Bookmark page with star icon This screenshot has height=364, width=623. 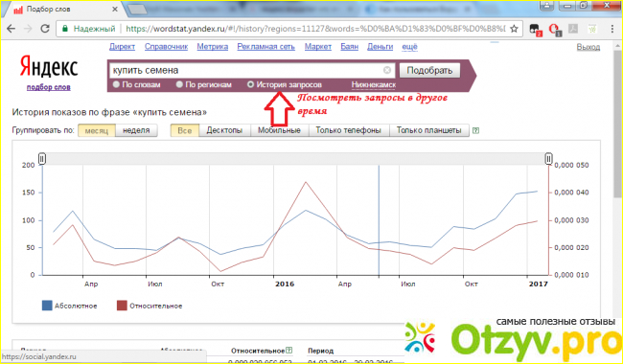coord(514,29)
